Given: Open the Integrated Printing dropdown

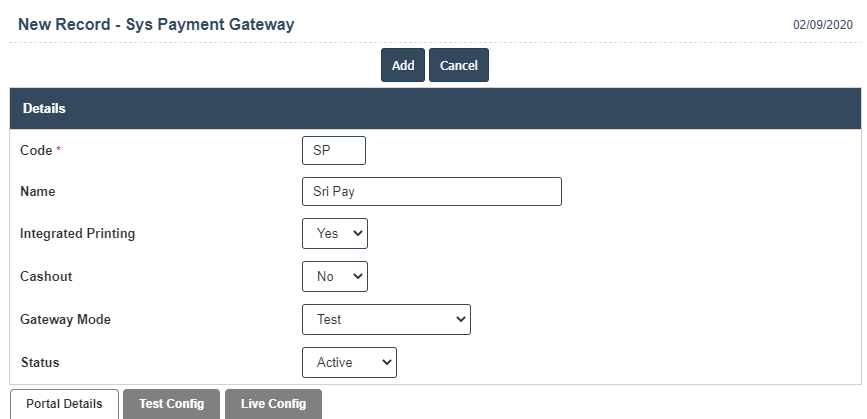Looking at the screenshot, I should coord(335,234).
